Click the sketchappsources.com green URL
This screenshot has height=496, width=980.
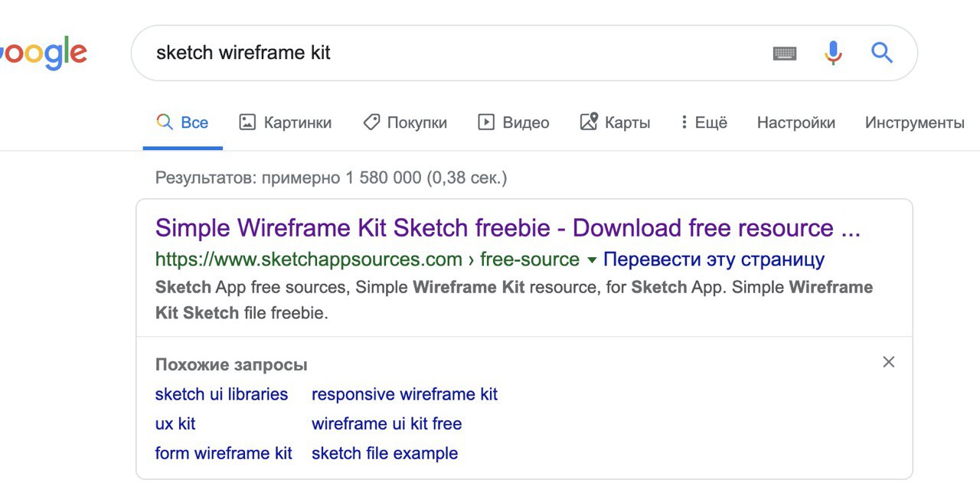pos(367,259)
